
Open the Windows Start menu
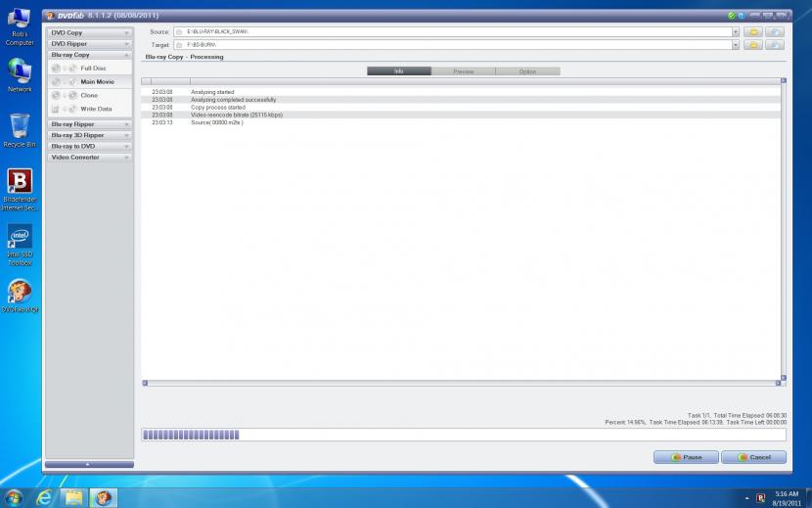[x=14, y=497]
